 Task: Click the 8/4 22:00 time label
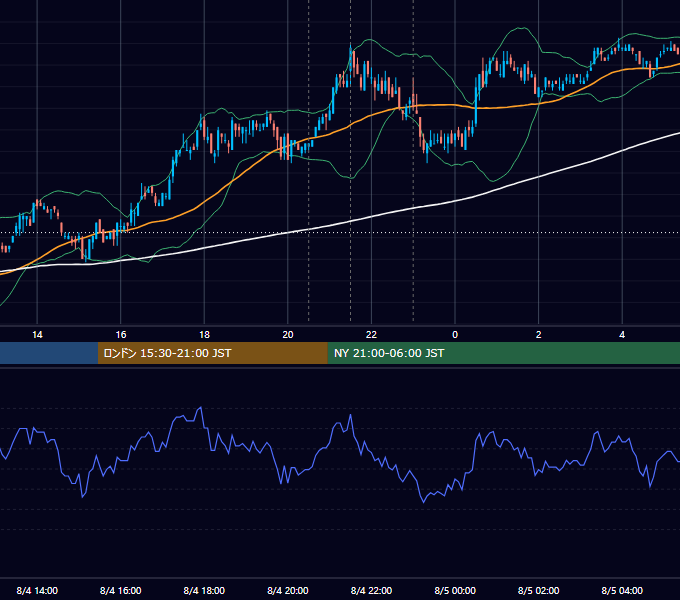click(371, 591)
